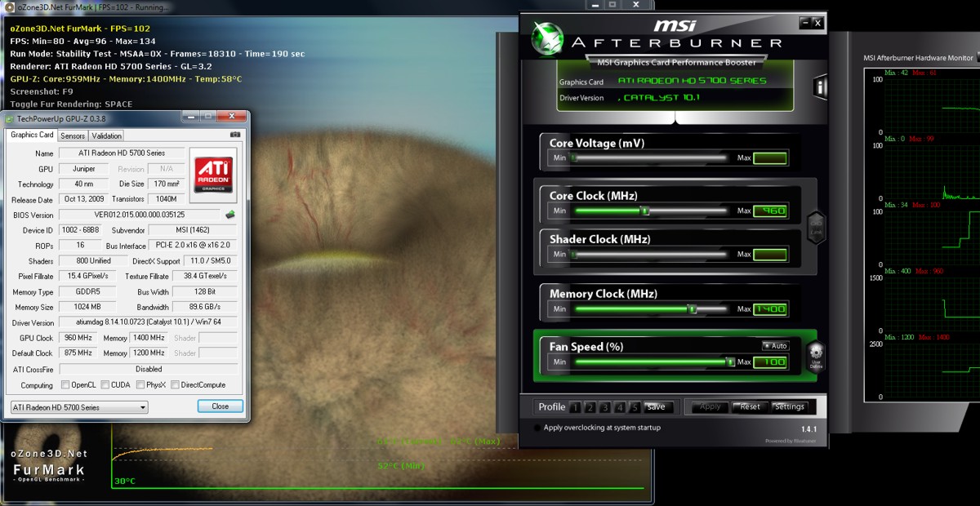Click the Subvendor MSI (1462) field
The width and height of the screenshot is (980, 506).
click(x=194, y=230)
